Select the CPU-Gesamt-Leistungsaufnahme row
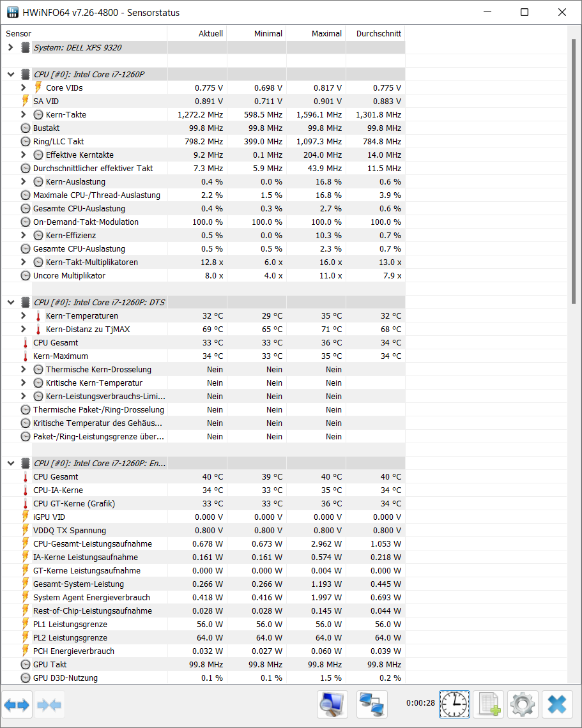Viewport: 582px width, 728px height. point(203,543)
